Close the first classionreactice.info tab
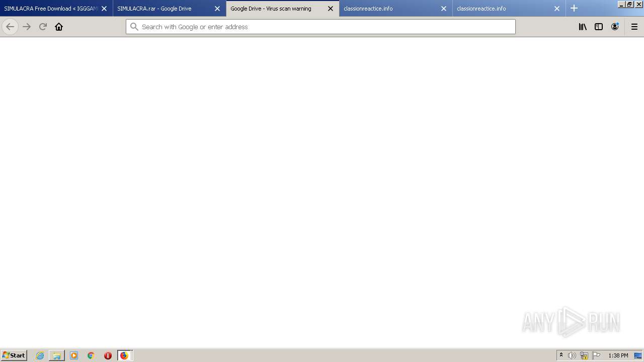This screenshot has width=644, height=362. coord(444,9)
